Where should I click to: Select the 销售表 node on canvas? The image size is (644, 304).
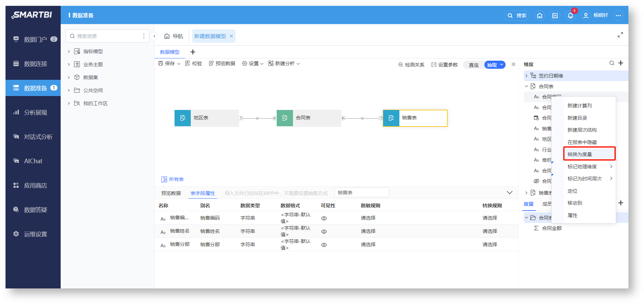point(415,118)
